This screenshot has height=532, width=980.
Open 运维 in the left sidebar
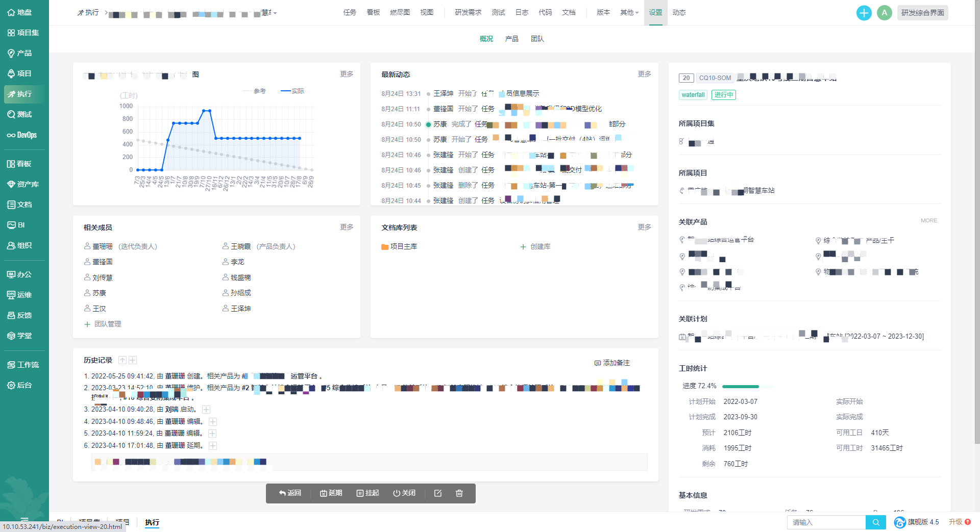(x=20, y=295)
